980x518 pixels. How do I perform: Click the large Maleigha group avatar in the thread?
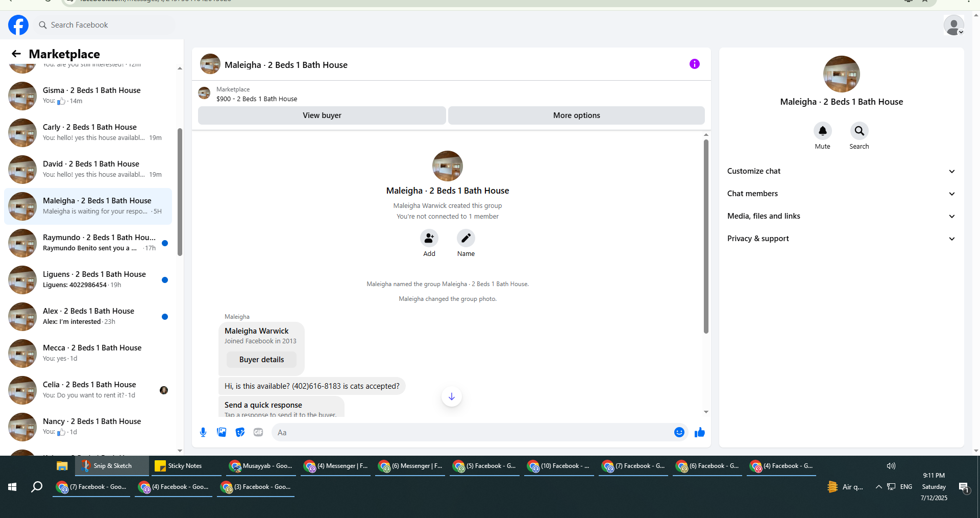448,166
